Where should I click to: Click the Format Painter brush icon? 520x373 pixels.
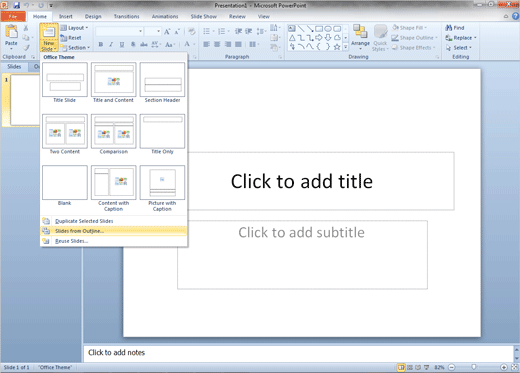click(26, 48)
